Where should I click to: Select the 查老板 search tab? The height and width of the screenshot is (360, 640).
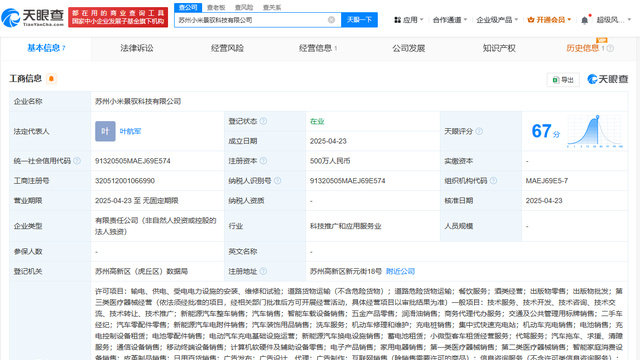[216, 7]
